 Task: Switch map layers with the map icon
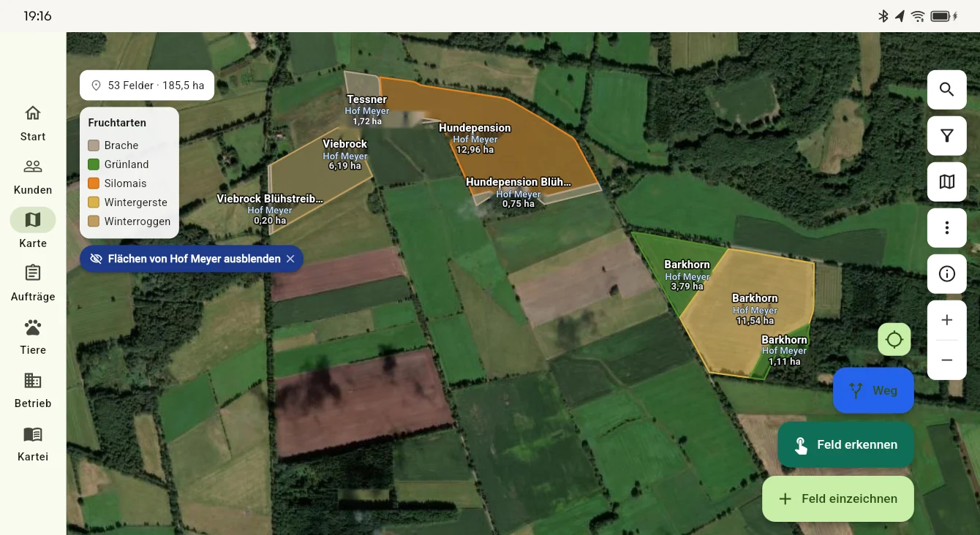click(946, 182)
